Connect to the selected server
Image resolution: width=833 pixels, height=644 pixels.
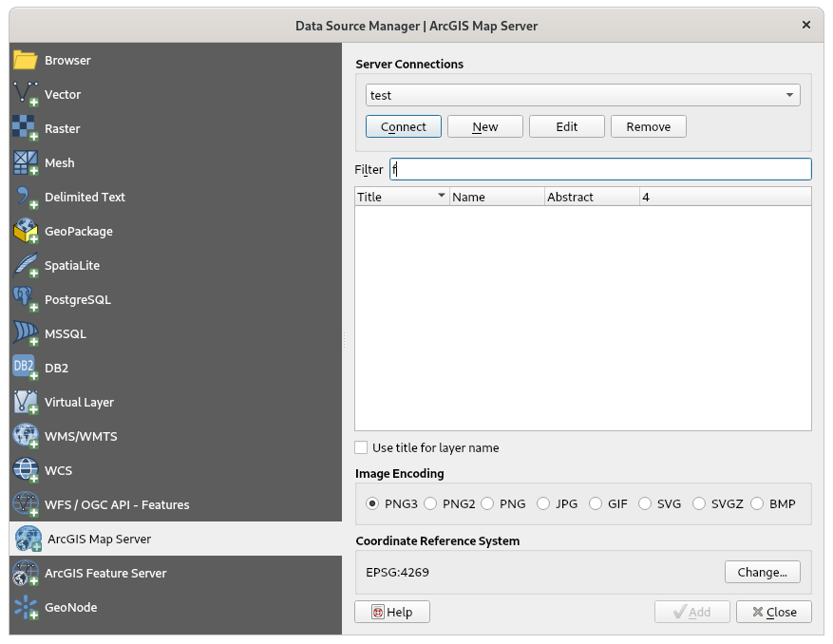pos(404,126)
